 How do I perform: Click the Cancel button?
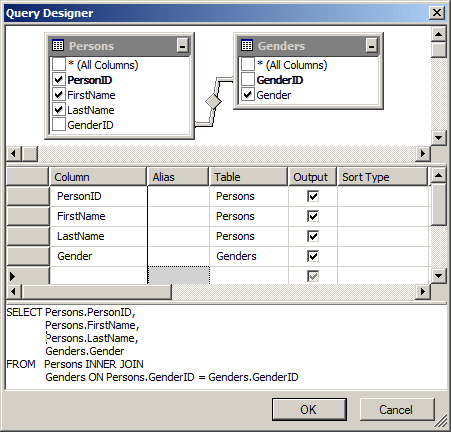(397, 409)
